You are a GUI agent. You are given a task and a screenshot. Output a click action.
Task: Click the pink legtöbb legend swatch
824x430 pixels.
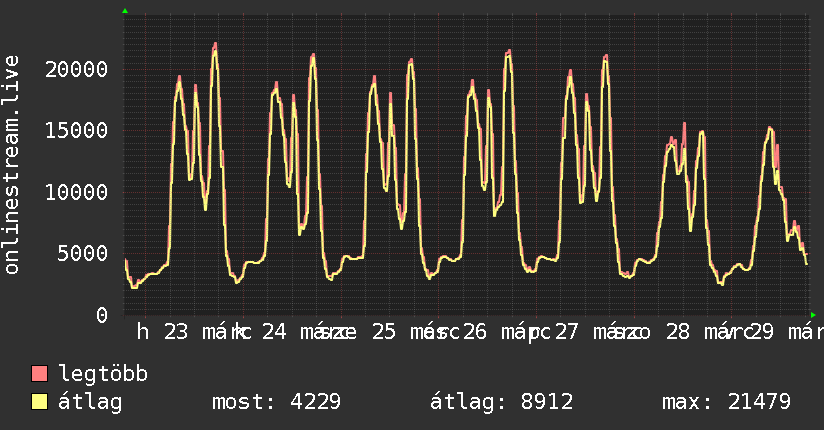pyautogui.click(x=39, y=373)
